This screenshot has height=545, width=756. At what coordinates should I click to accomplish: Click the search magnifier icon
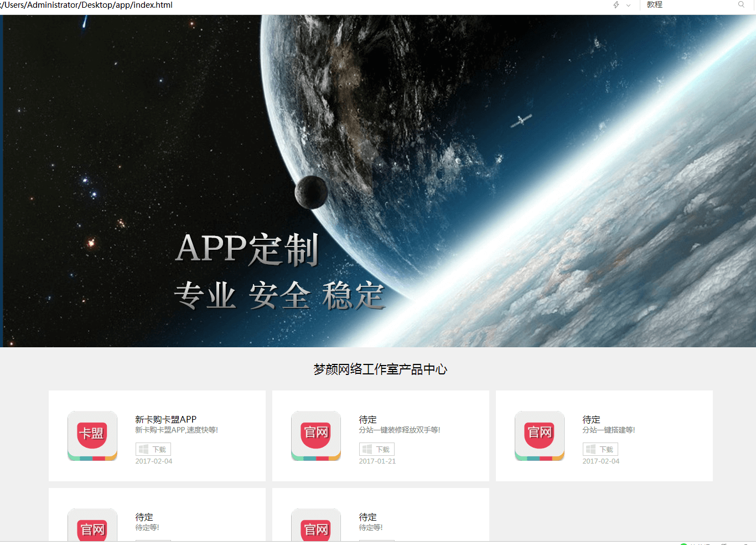(741, 4)
